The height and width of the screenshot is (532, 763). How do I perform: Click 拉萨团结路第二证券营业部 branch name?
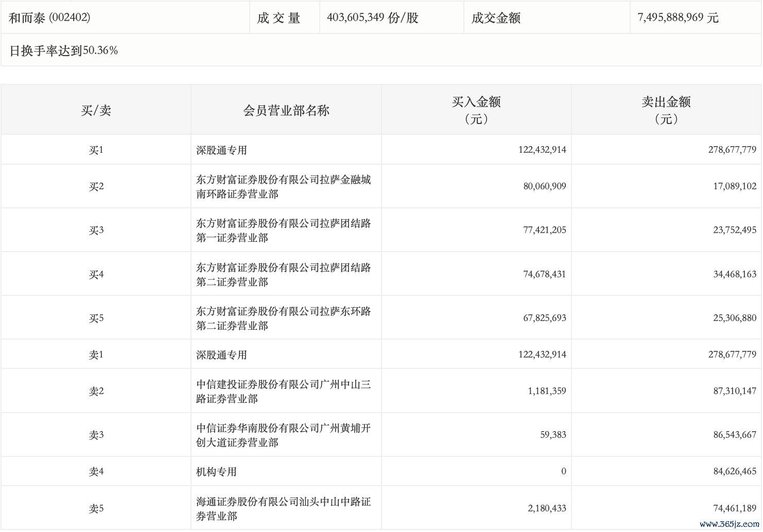283,275
